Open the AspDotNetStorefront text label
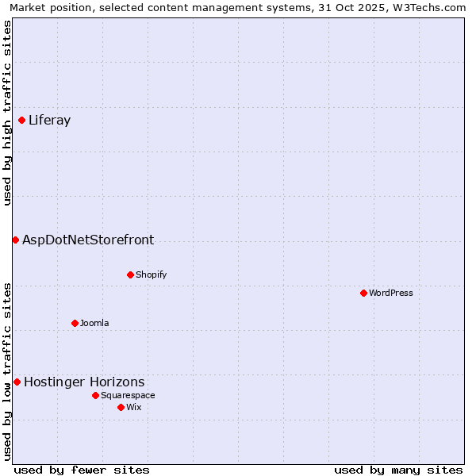 click(88, 240)
